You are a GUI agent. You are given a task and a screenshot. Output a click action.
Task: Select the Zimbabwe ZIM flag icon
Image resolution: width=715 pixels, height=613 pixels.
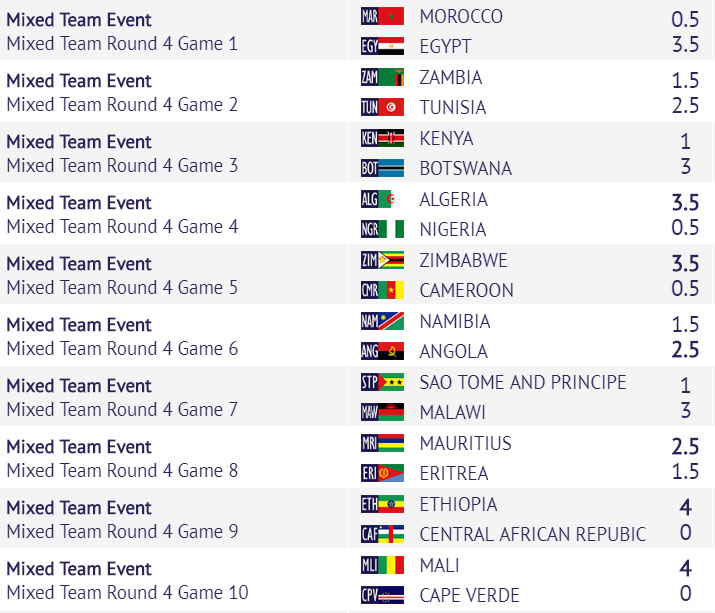click(x=382, y=260)
